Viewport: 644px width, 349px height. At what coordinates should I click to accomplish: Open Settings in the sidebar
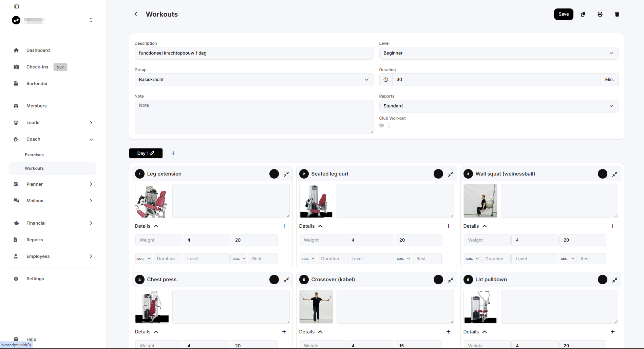click(35, 279)
